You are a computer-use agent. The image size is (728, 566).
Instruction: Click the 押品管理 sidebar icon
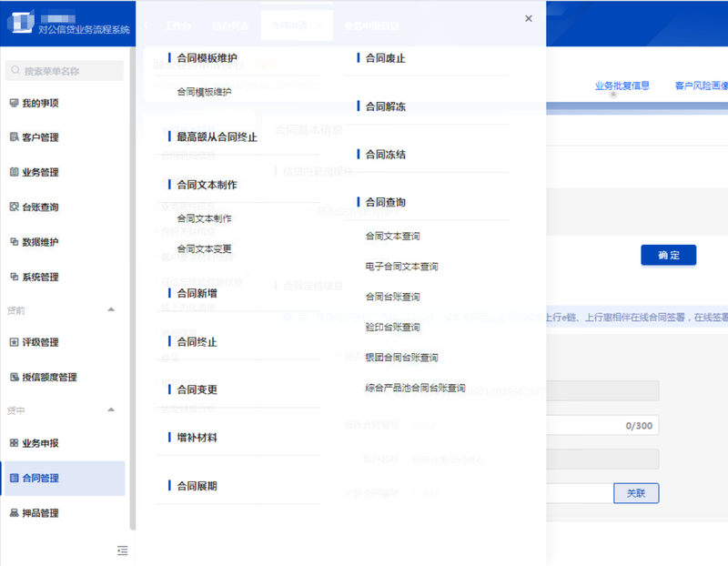pos(15,513)
